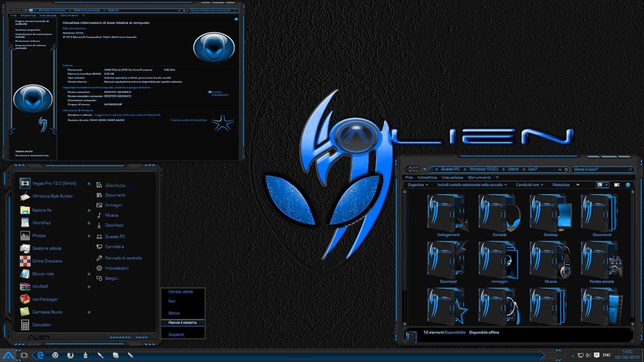
Task: Click Sistema e sicurezza breadcrumb
Action: [x=87, y=10]
